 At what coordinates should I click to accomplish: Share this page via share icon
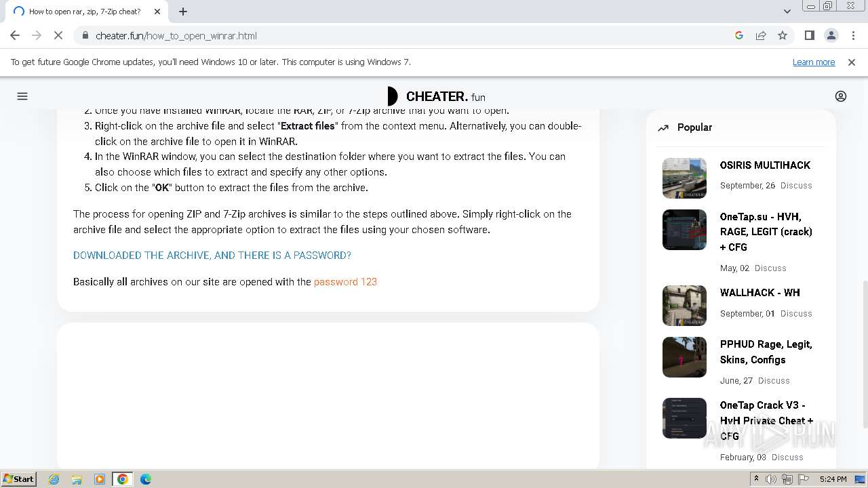click(761, 35)
